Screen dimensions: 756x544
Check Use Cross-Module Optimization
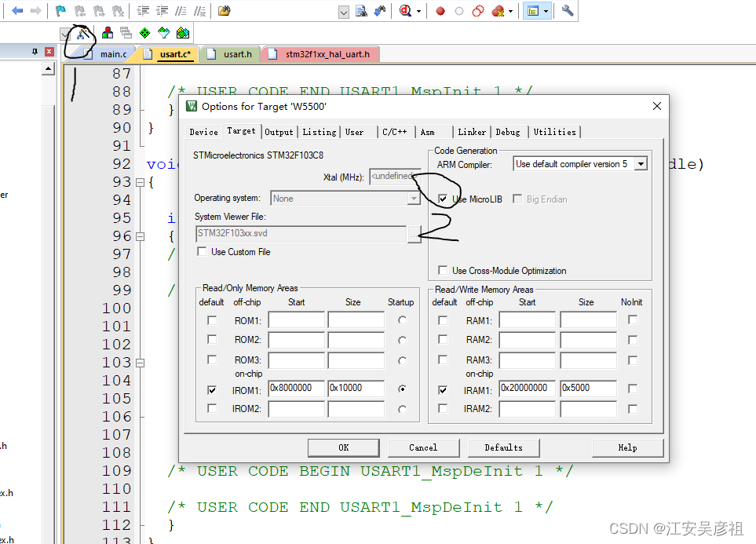tap(444, 271)
